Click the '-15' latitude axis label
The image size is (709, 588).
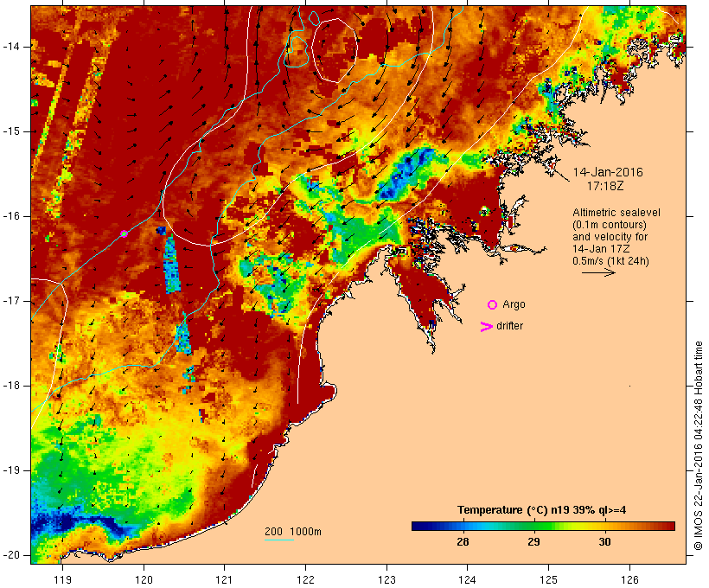[11, 131]
